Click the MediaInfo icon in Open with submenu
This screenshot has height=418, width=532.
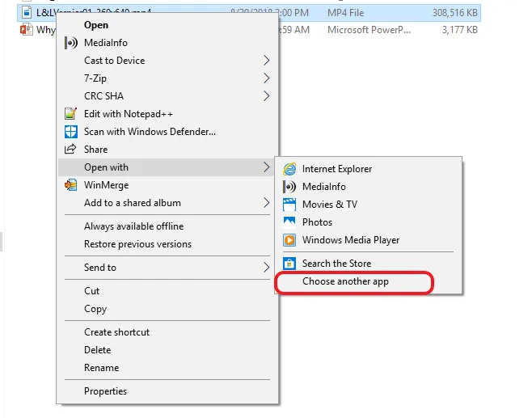[289, 187]
